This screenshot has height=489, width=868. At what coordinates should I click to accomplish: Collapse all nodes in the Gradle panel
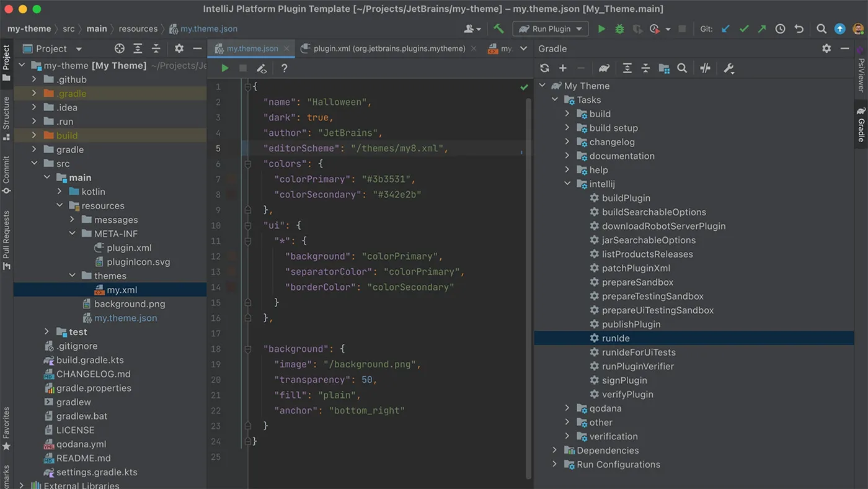[646, 68]
